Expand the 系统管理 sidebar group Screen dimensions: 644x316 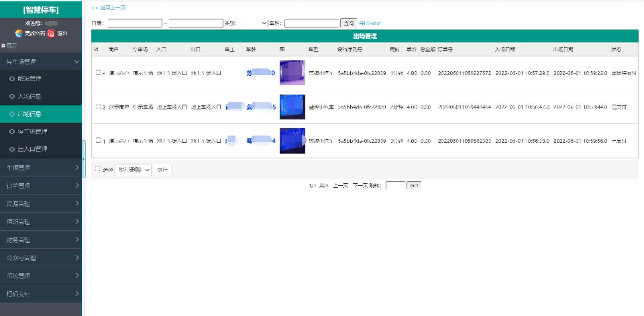(41, 276)
